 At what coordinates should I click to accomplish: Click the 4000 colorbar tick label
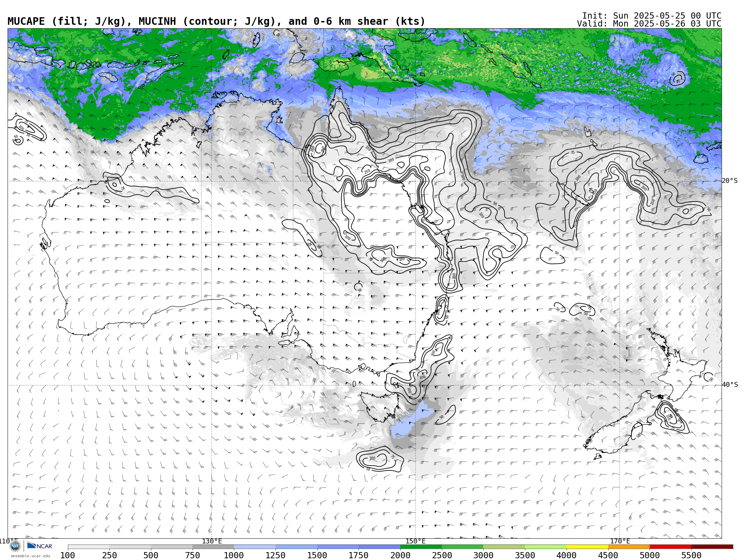click(567, 555)
